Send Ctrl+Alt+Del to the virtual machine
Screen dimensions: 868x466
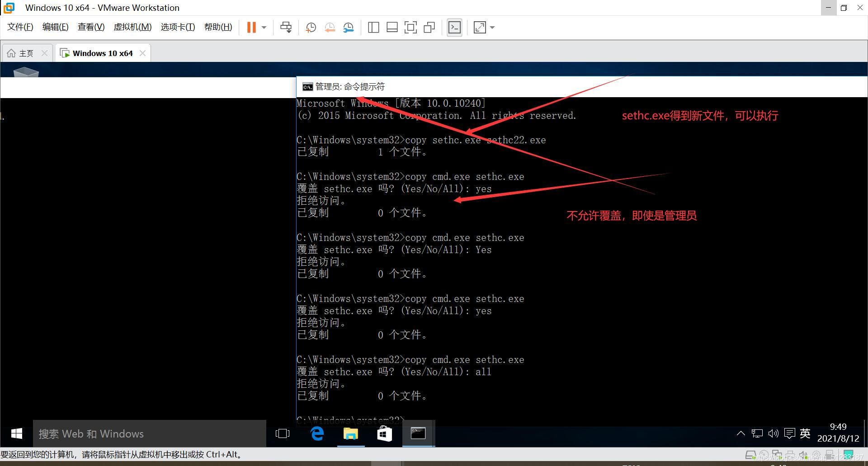click(286, 28)
